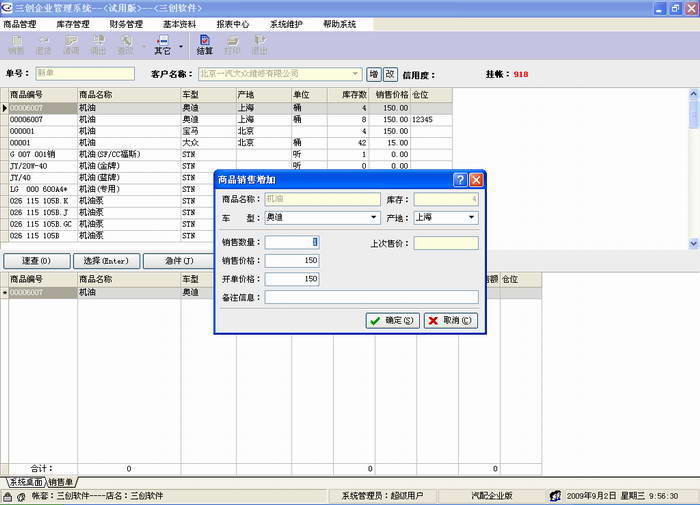
Task: Click the 销售数量 input field
Action: tap(292, 242)
